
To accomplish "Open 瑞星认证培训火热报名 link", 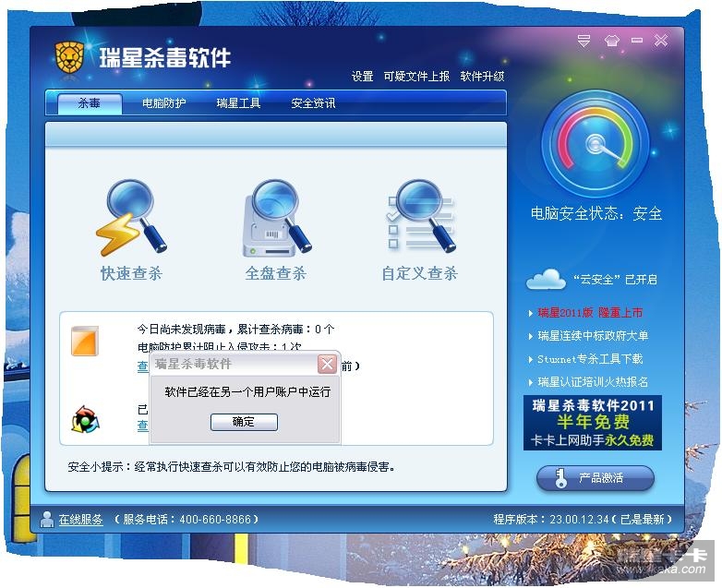I will pos(593,382).
